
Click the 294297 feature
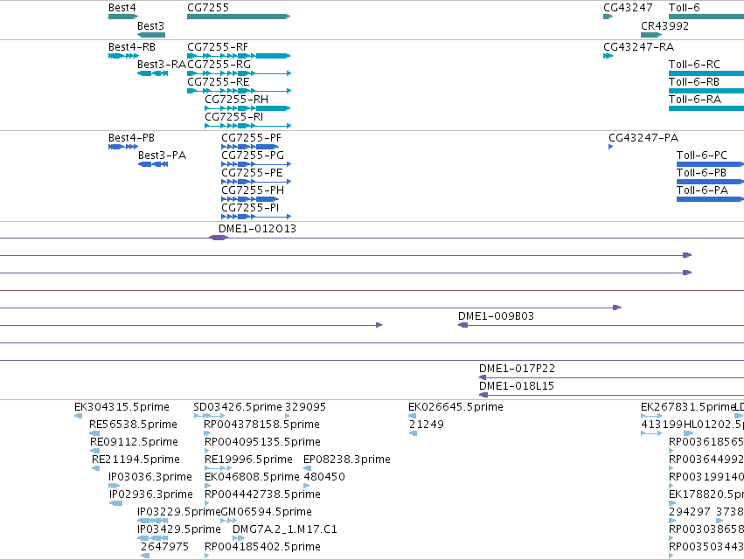point(672,521)
